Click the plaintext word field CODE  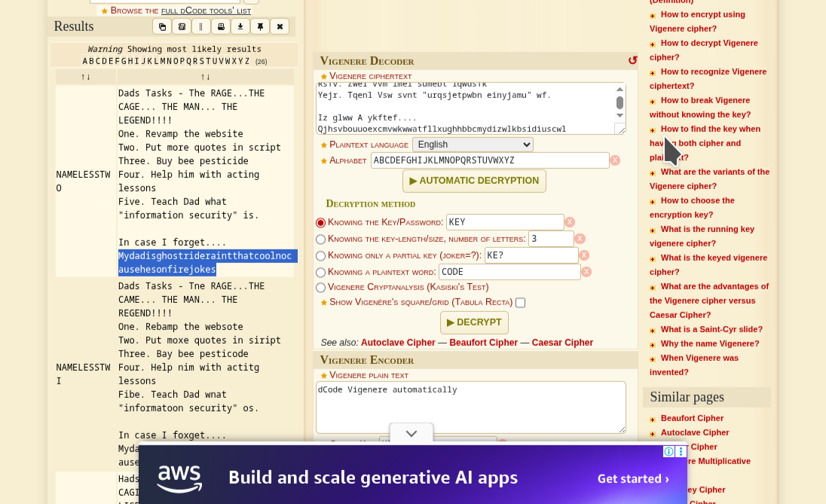[x=509, y=272]
